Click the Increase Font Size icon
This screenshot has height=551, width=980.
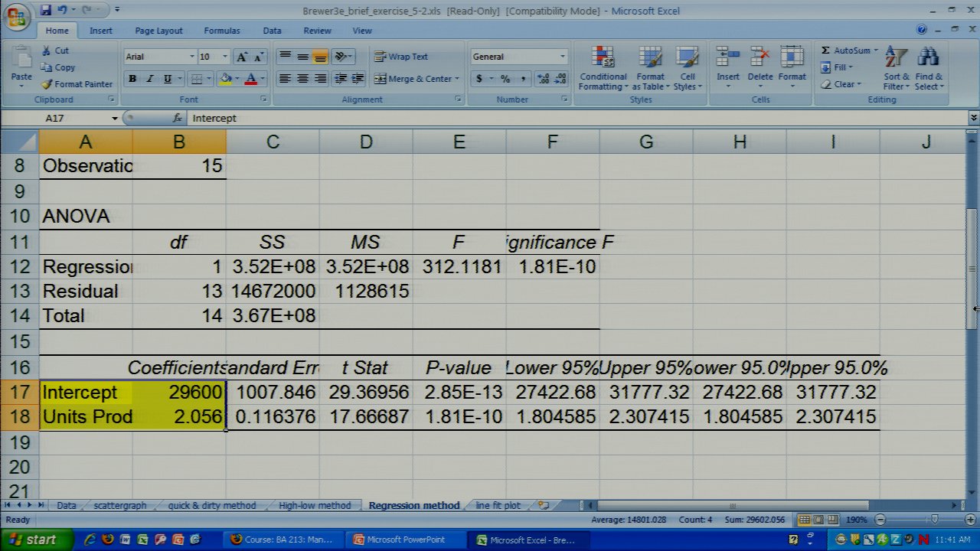pyautogui.click(x=242, y=57)
